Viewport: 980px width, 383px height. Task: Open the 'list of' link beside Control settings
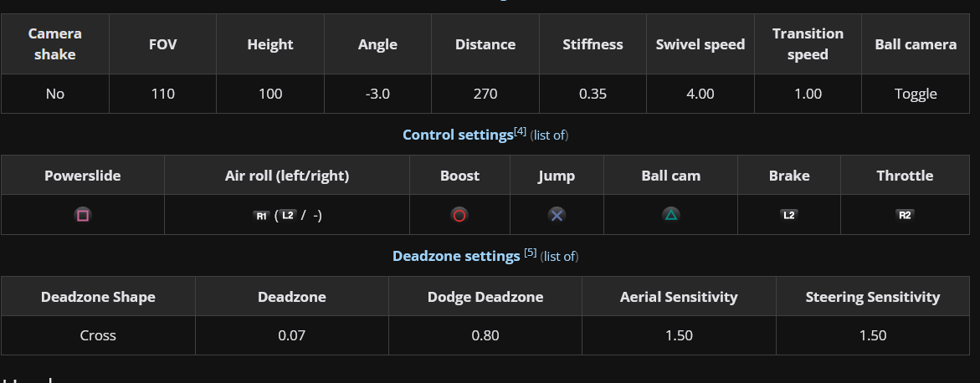click(549, 135)
